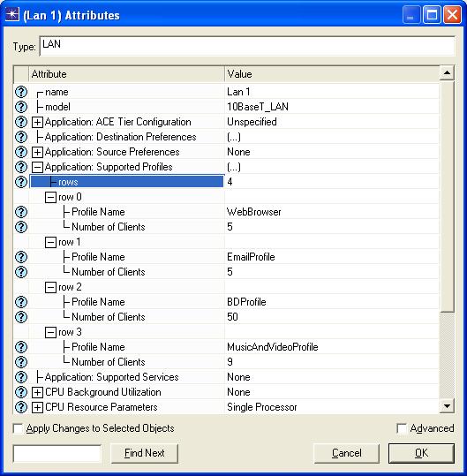
Task: Collapse row 3 in profiles
Action: pos(50,332)
